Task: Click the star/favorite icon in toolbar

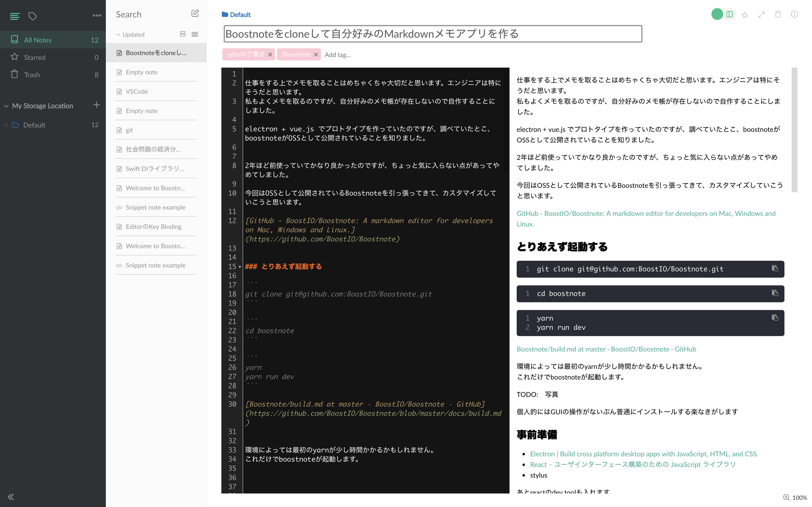Action: (745, 14)
